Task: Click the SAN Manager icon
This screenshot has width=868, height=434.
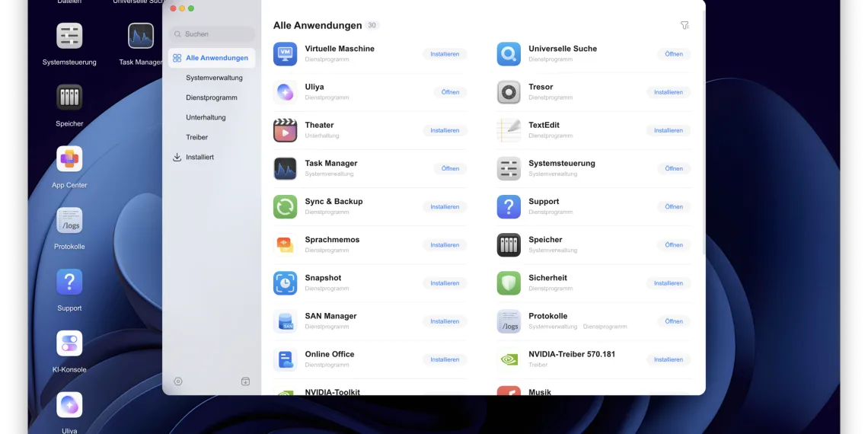Action: point(285,321)
